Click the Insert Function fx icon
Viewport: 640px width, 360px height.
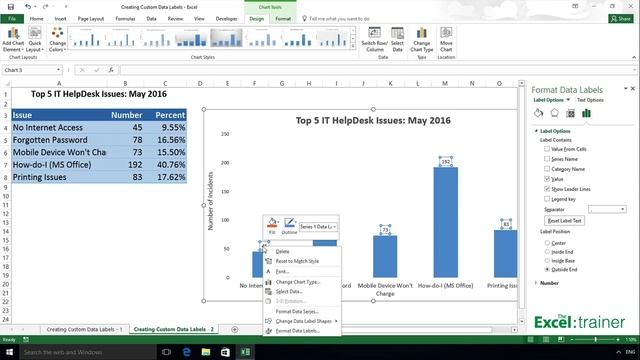111,70
